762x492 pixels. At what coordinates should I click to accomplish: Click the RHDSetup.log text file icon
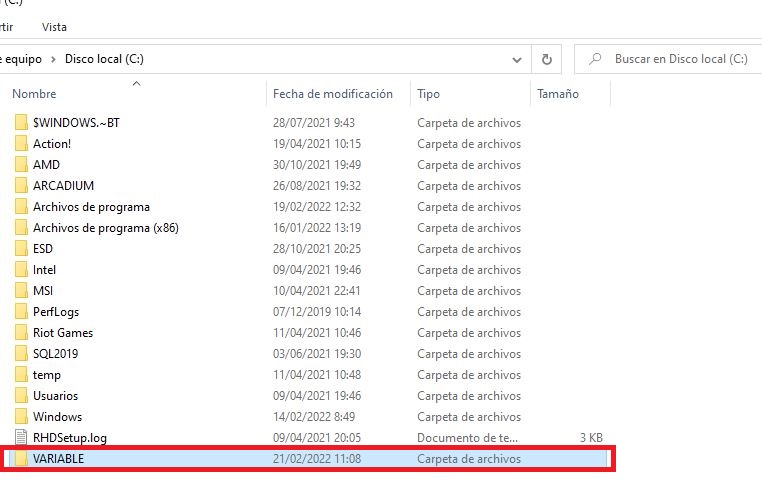point(21,438)
